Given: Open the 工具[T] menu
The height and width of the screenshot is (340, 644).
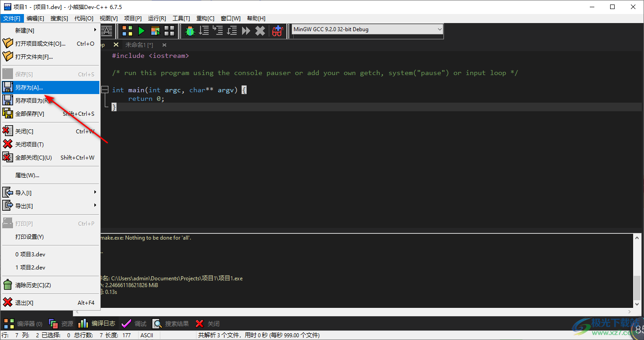Looking at the screenshot, I should (x=181, y=18).
